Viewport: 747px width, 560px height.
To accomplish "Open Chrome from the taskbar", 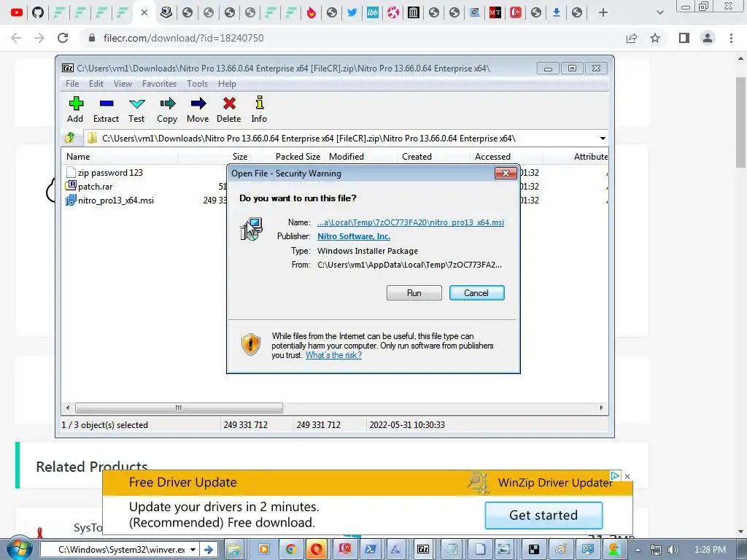I will (290, 550).
